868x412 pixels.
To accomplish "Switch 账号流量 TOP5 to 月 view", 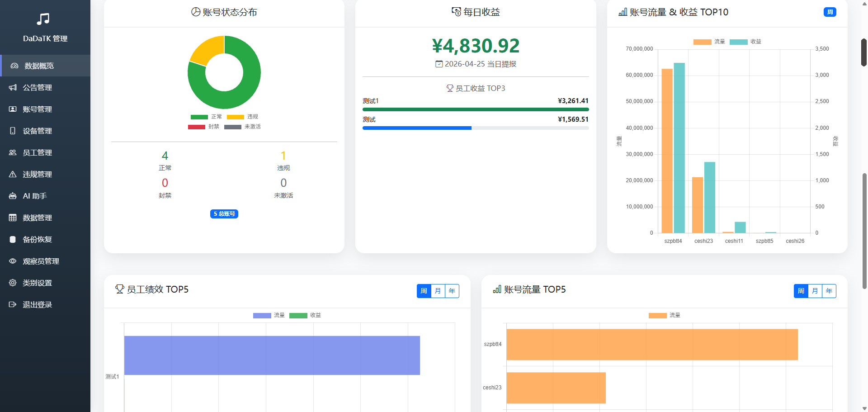I will [815, 291].
